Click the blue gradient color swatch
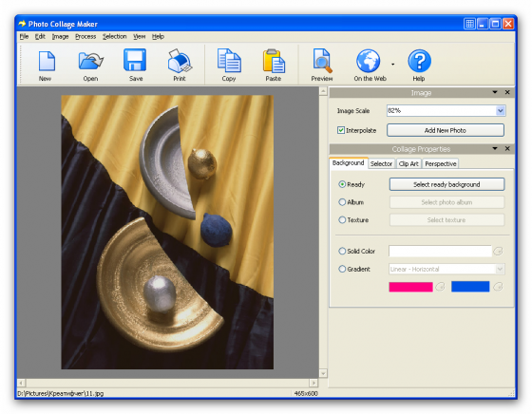 pos(470,287)
